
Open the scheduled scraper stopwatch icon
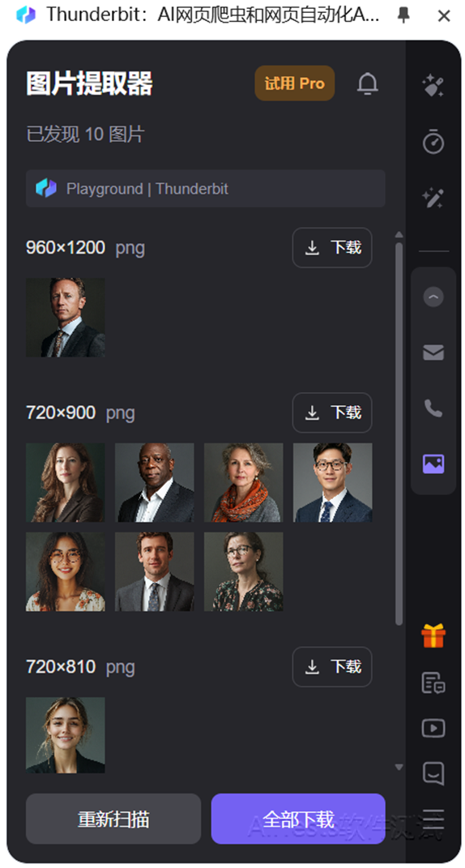coord(433,141)
